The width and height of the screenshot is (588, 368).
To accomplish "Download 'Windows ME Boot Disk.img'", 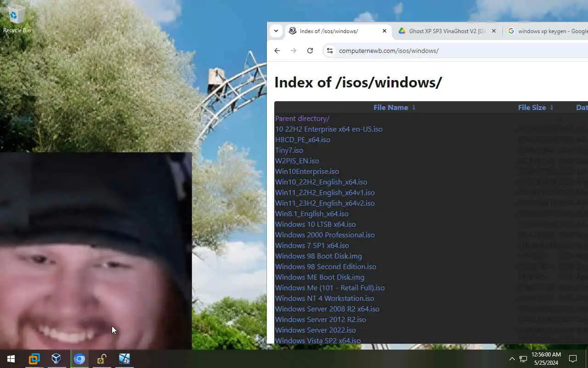I will point(320,277).
